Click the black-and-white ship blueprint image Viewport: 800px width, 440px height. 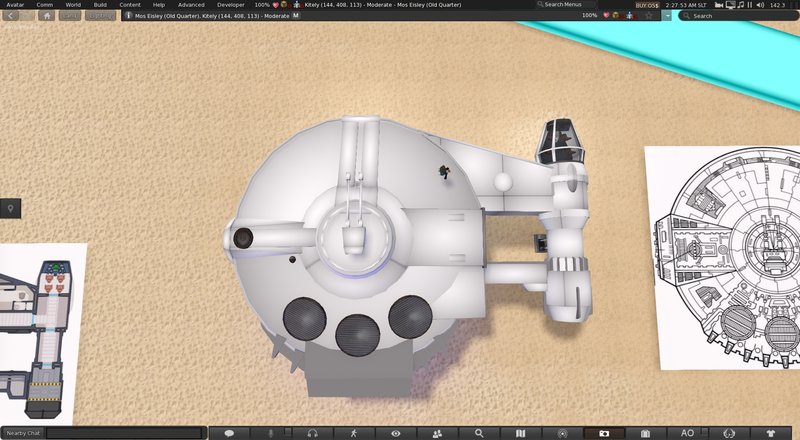(x=722, y=257)
